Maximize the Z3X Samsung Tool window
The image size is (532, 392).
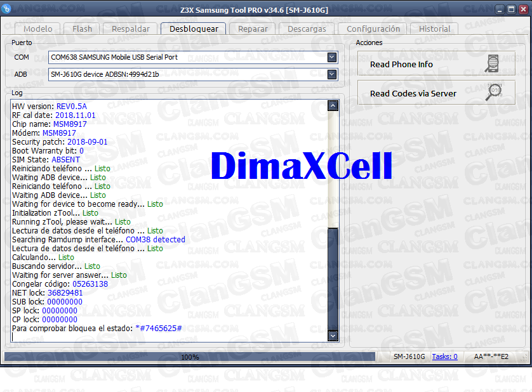[511, 10]
